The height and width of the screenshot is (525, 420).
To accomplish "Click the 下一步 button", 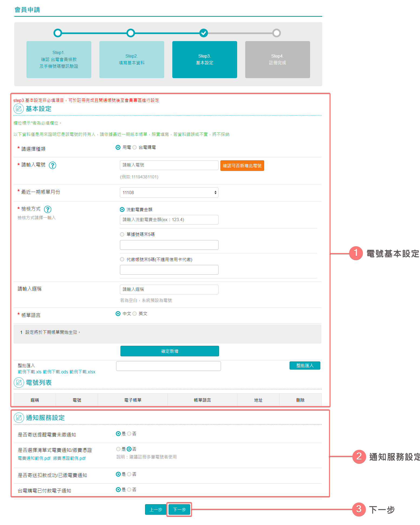I will pos(179,510).
